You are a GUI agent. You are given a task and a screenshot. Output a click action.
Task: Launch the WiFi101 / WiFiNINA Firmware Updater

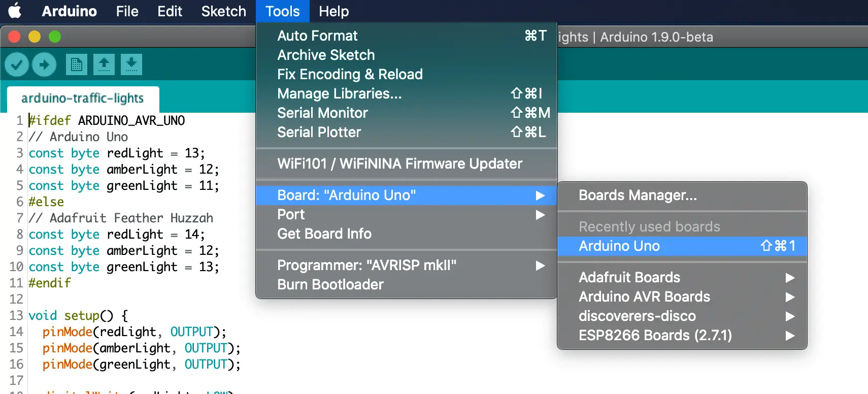tap(399, 163)
